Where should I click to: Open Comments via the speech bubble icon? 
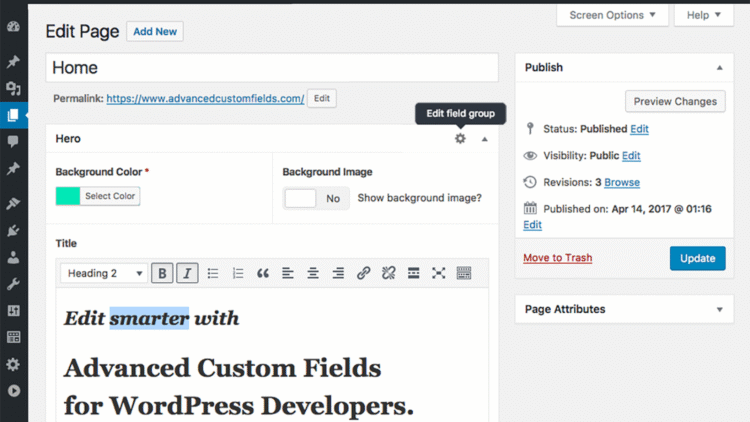pyautogui.click(x=13, y=141)
